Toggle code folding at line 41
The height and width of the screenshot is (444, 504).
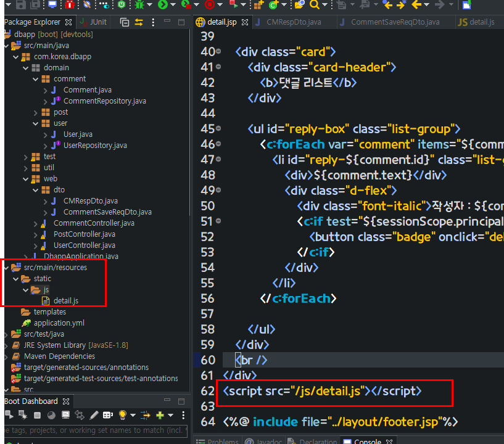tap(218, 67)
